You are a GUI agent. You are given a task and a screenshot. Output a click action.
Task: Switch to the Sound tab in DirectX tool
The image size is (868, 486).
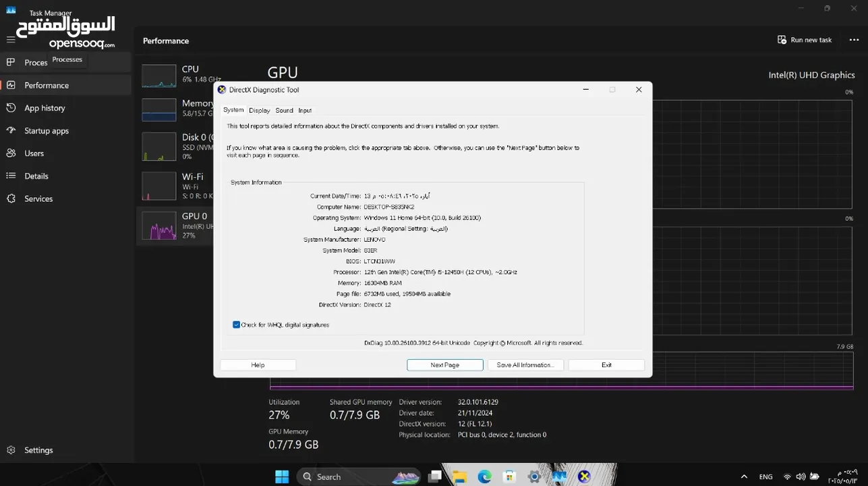click(284, 110)
